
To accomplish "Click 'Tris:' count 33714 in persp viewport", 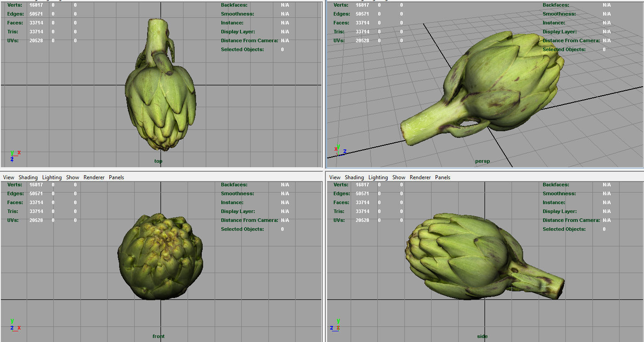I will [362, 32].
